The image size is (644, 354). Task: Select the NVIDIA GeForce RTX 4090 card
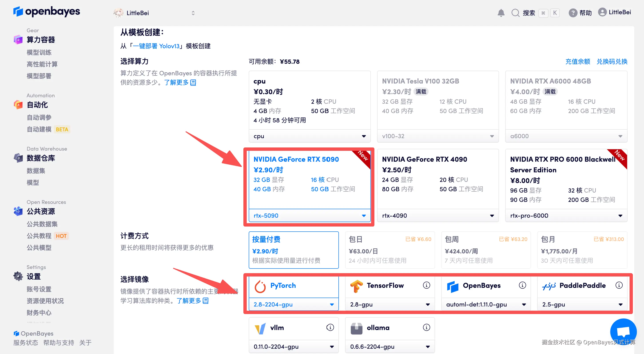(x=437, y=180)
